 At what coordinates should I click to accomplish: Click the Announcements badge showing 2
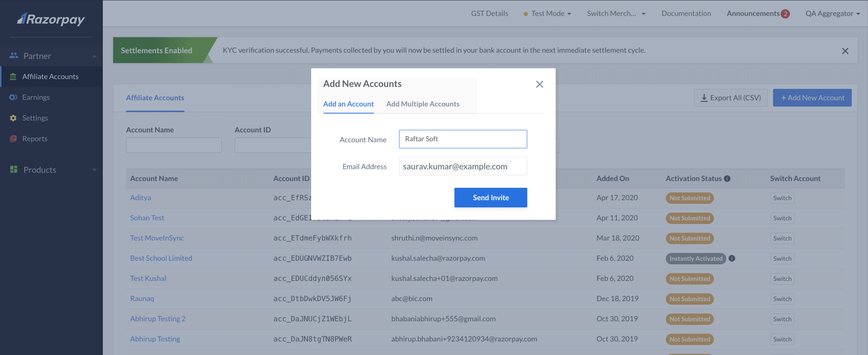785,14
